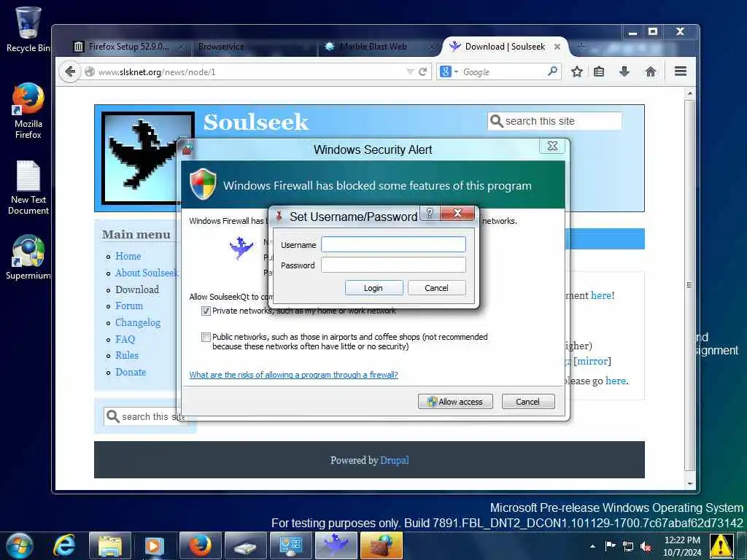Viewport: 747px width, 560px height.
Task: Click the scrollbar up arrow in Firefox
Action: click(690, 93)
